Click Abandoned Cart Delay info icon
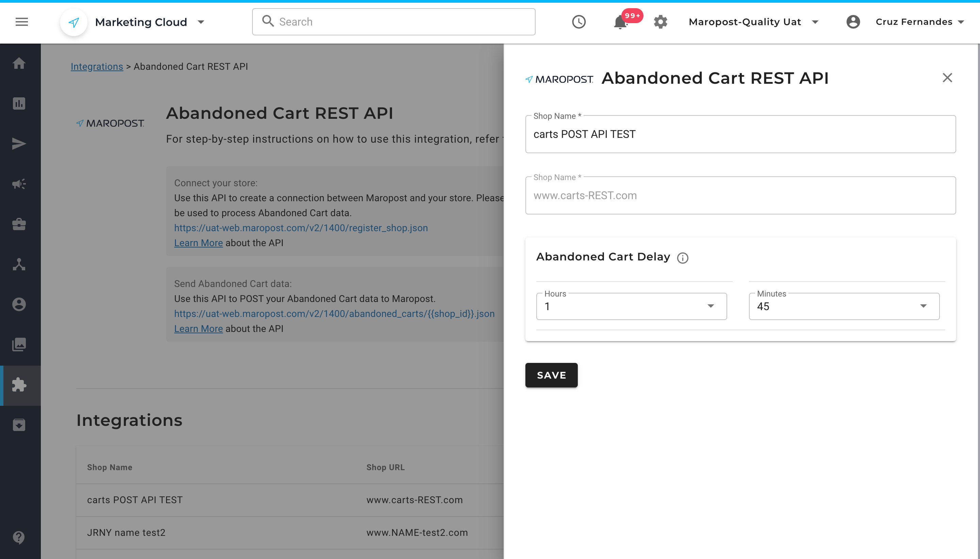Screen dimensions: 980x559 pos(683,258)
